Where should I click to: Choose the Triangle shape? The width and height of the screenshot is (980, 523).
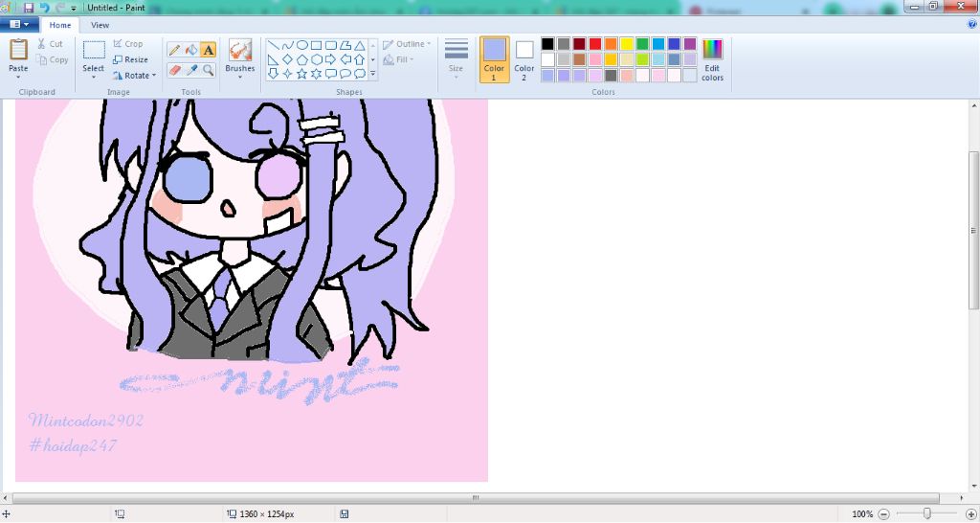[x=360, y=45]
